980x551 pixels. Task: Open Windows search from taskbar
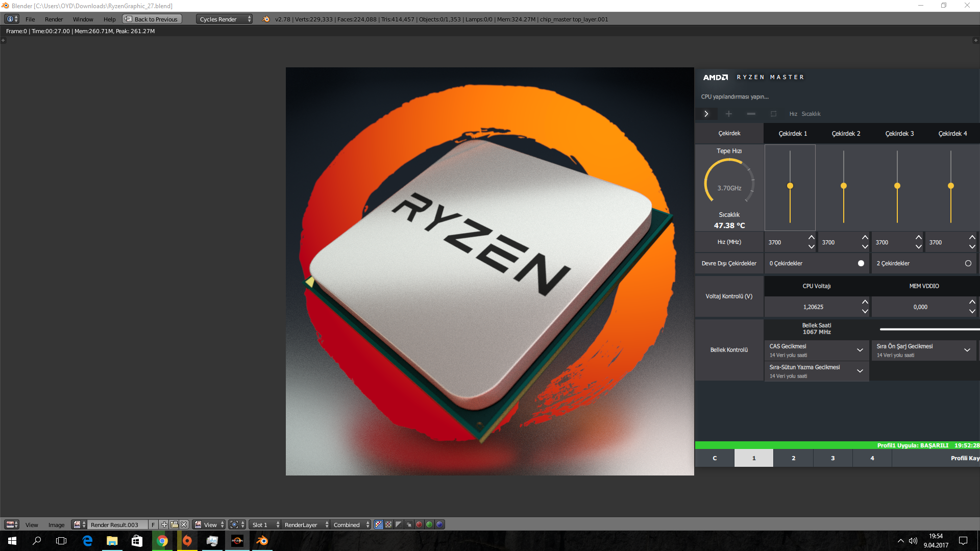pos(37,541)
